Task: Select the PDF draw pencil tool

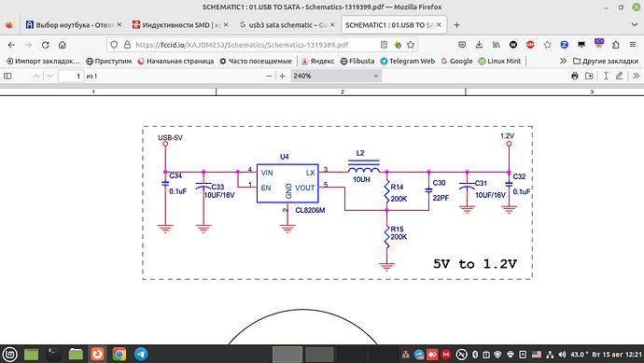Action: click(x=619, y=76)
